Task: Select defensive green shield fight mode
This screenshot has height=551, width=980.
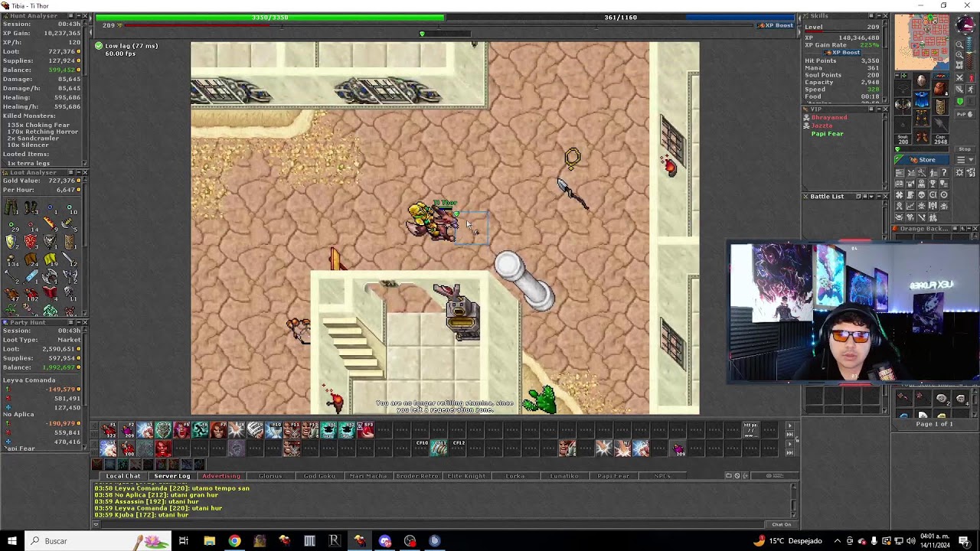Action: (x=959, y=101)
